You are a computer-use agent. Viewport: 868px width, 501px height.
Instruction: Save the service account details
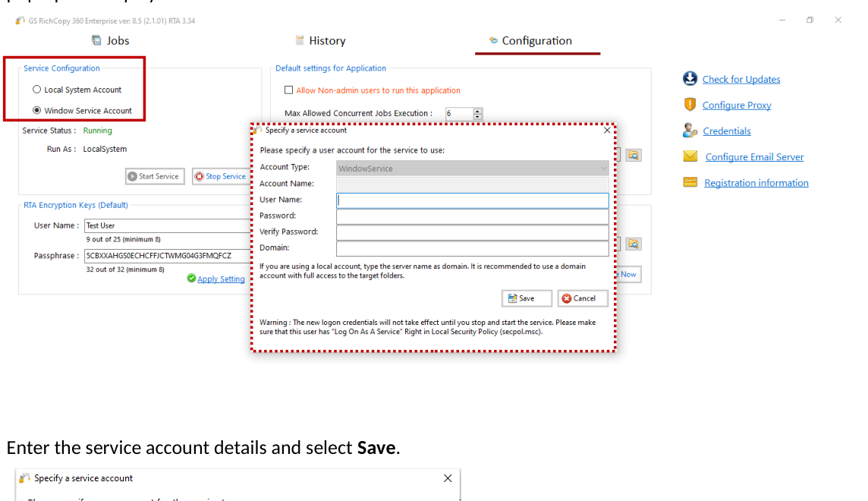pos(527,298)
